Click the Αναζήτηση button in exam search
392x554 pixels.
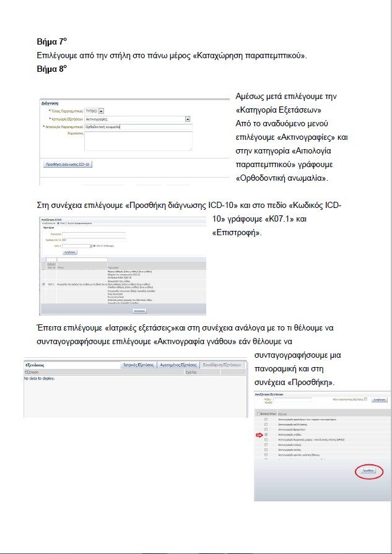coord(379,400)
